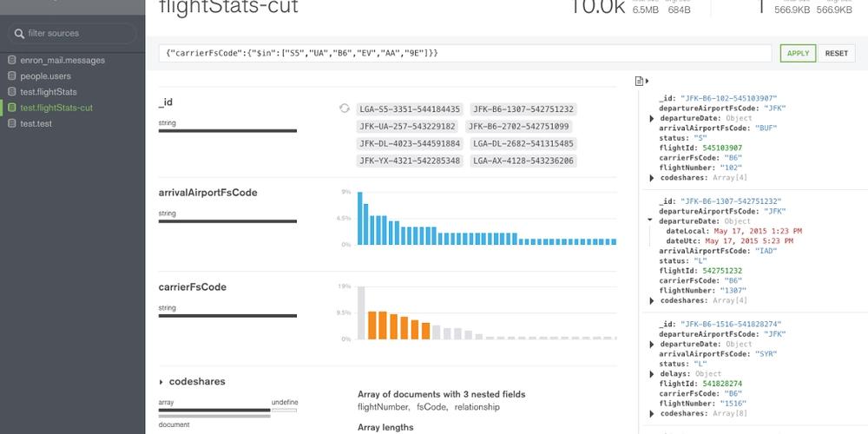Click the tallest blue bar in arrivalAirportFsCode chart
Viewport: 868px width, 434px height.
coord(360,218)
